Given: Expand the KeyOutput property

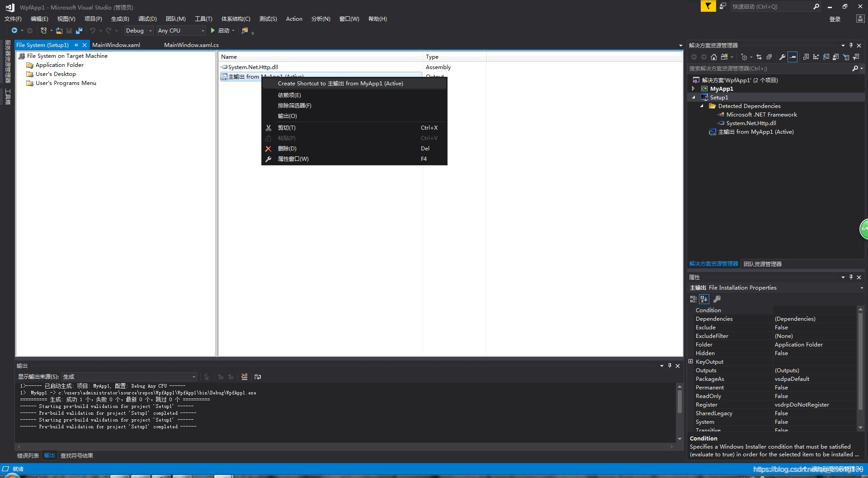Looking at the screenshot, I should pyautogui.click(x=691, y=361).
